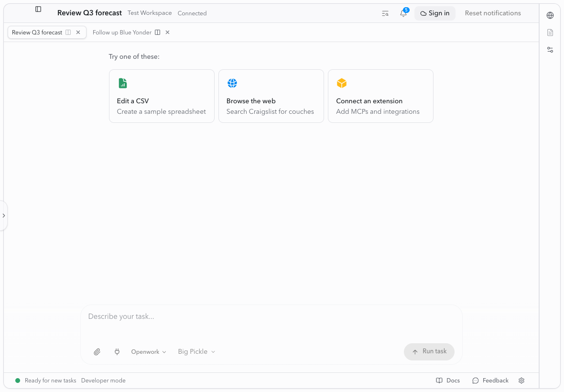Open the sliders settings icon in right sidebar
The width and height of the screenshot is (564, 392).
pyautogui.click(x=550, y=50)
